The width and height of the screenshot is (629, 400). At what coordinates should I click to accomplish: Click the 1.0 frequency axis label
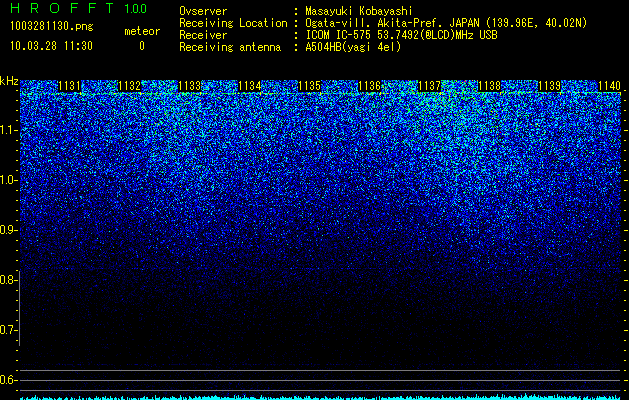tap(9, 180)
